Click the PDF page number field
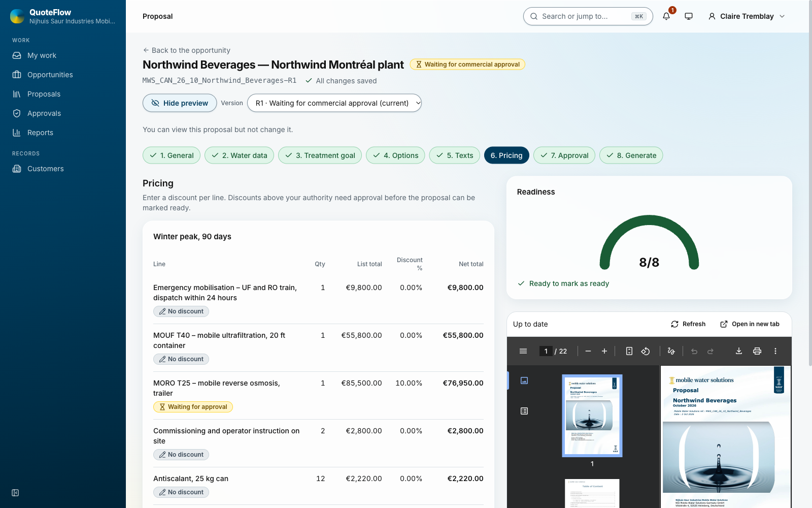Screen dimensions: 812x508 click(x=546, y=351)
